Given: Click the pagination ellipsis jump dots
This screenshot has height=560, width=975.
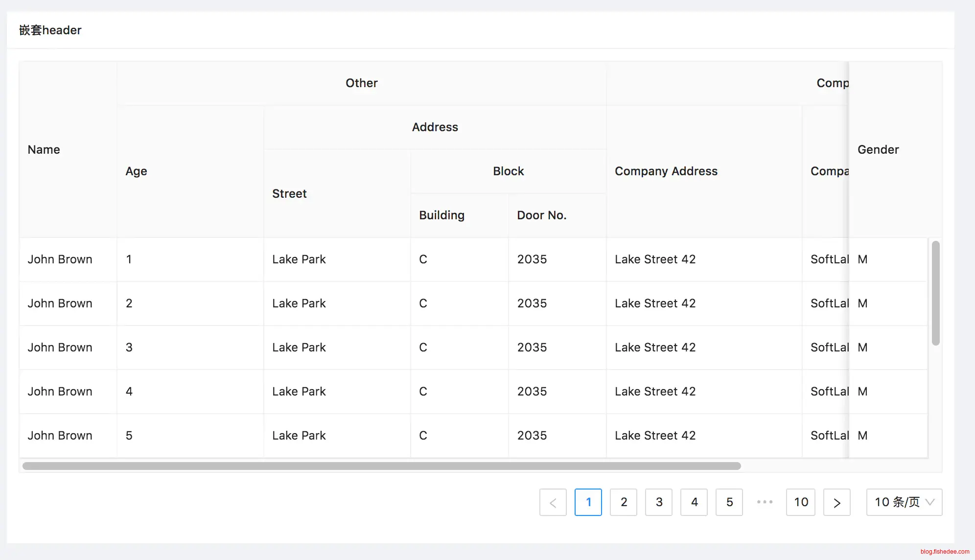Looking at the screenshot, I should pos(765,502).
